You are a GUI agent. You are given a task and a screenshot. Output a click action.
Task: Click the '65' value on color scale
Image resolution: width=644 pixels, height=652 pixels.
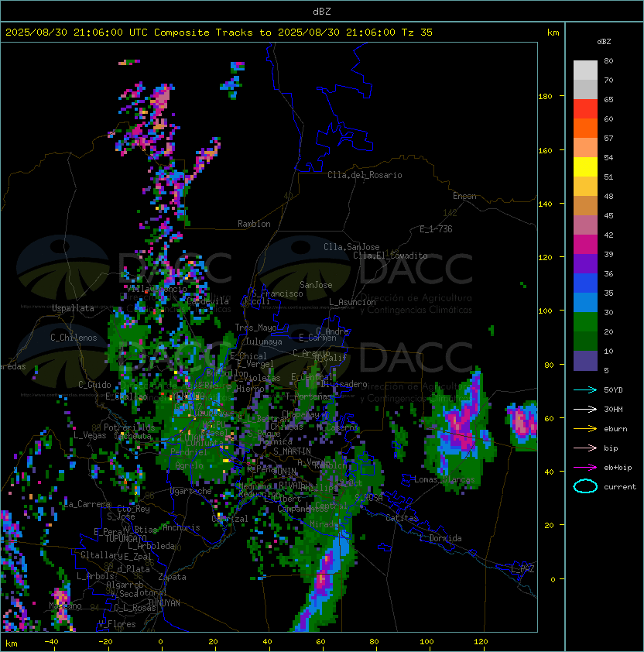(x=608, y=99)
